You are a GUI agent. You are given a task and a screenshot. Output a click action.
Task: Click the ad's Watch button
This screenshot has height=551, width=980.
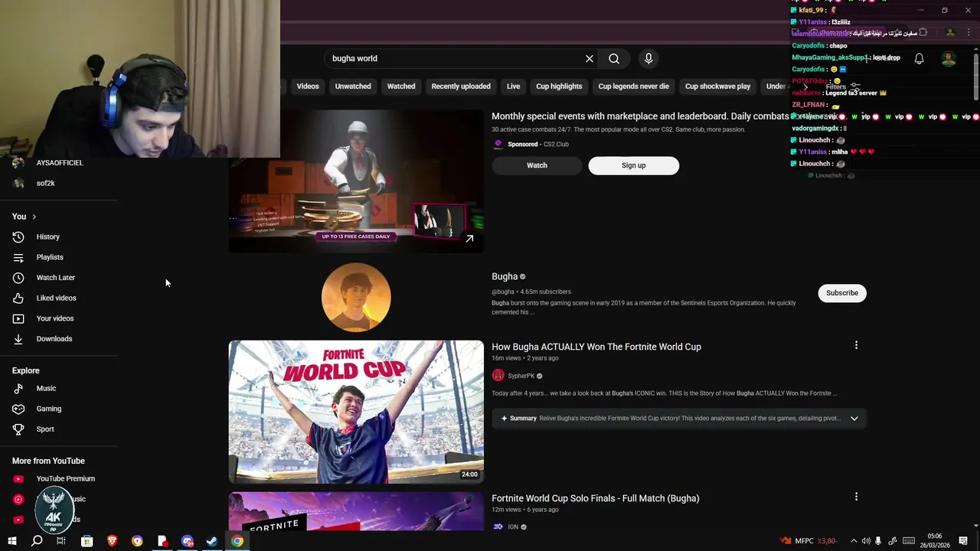(x=537, y=165)
